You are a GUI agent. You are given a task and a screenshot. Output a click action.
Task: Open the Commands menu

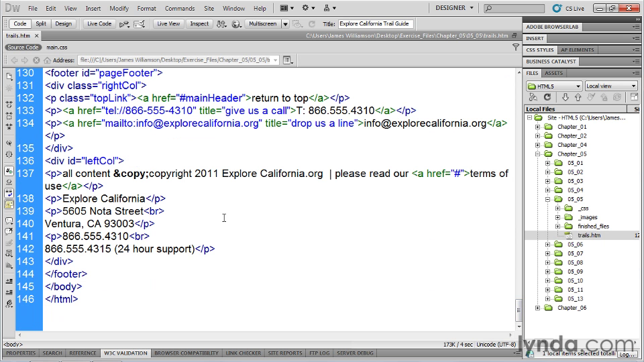coord(180,8)
